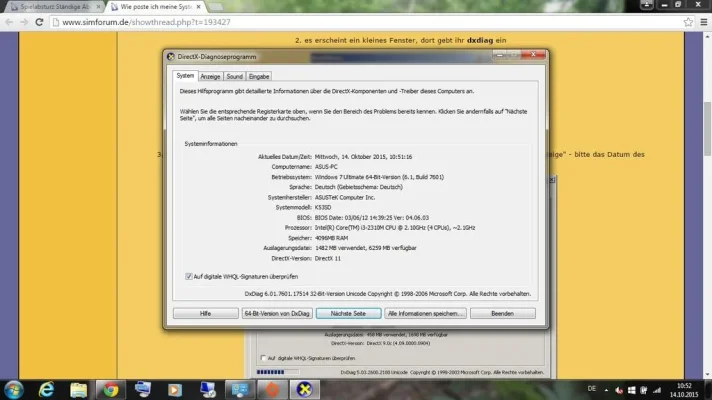Image resolution: width=712 pixels, height=400 pixels.
Task: Click 'Mittwoch, 14. Oktober 2015' date value
Action: (x=363, y=157)
